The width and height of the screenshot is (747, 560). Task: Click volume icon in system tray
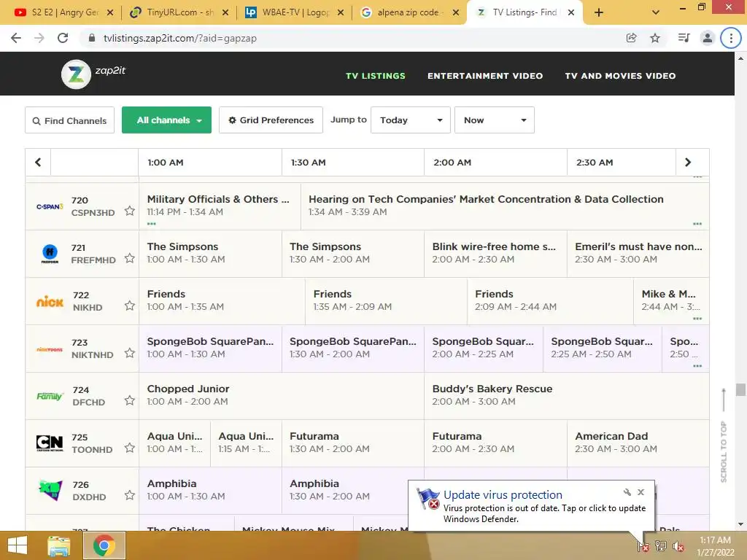[678, 546]
